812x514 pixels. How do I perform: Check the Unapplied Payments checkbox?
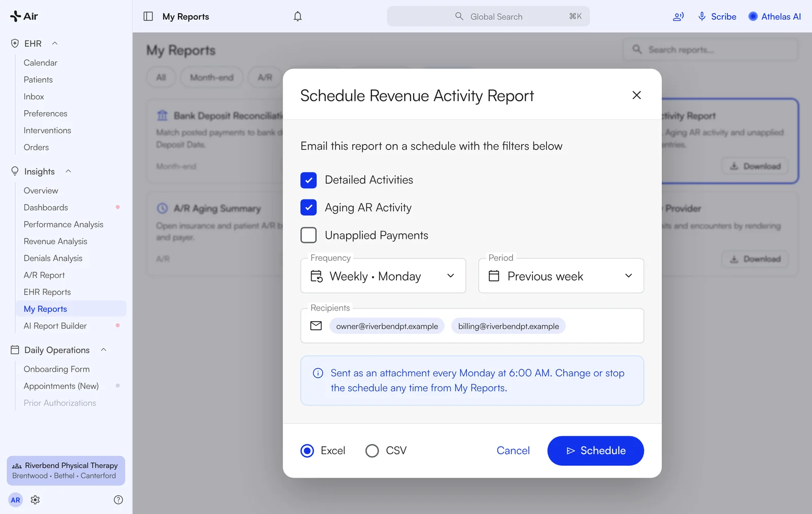coord(309,235)
